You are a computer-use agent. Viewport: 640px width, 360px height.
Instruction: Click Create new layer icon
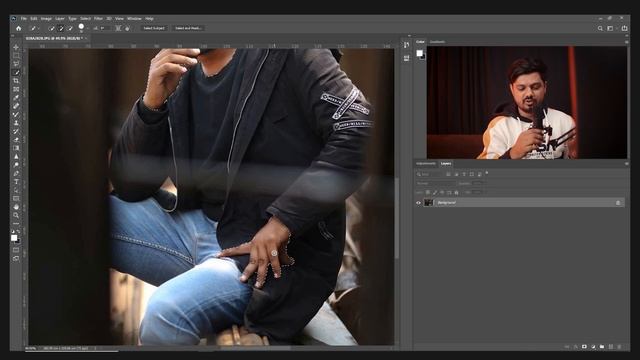[x=611, y=347]
